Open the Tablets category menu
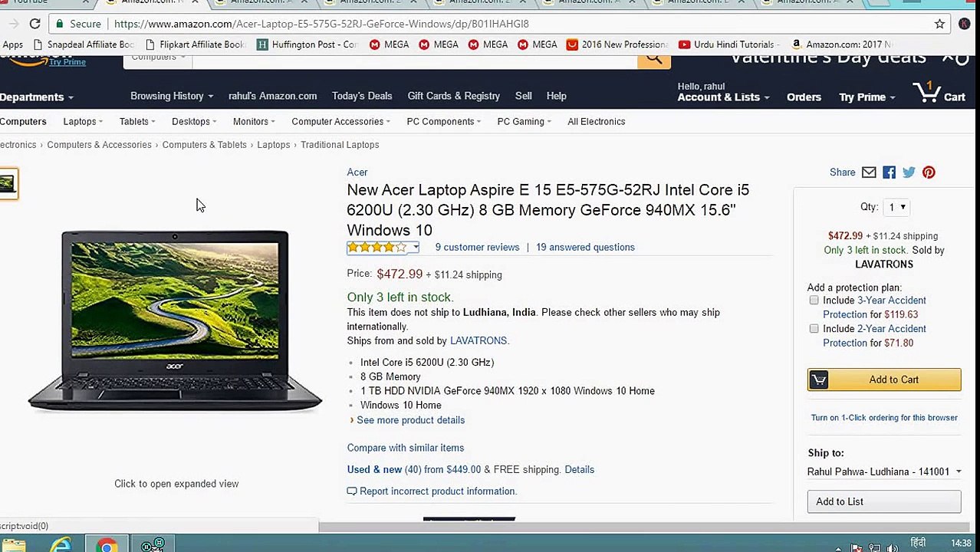The width and height of the screenshot is (980, 552). coord(137,121)
